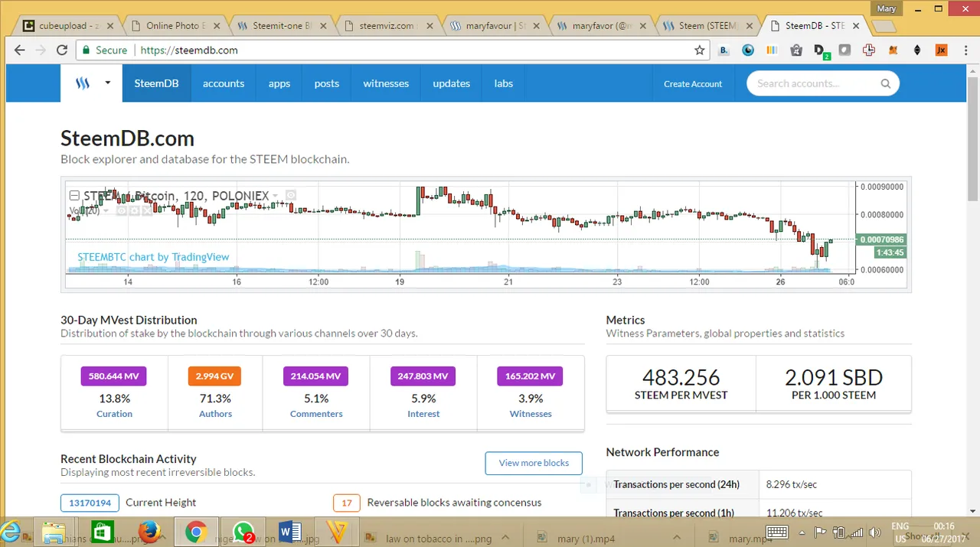Viewport: 980px width, 547px height.
Task: Open WhatsApp from the taskbar
Action: (x=244, y=532)
